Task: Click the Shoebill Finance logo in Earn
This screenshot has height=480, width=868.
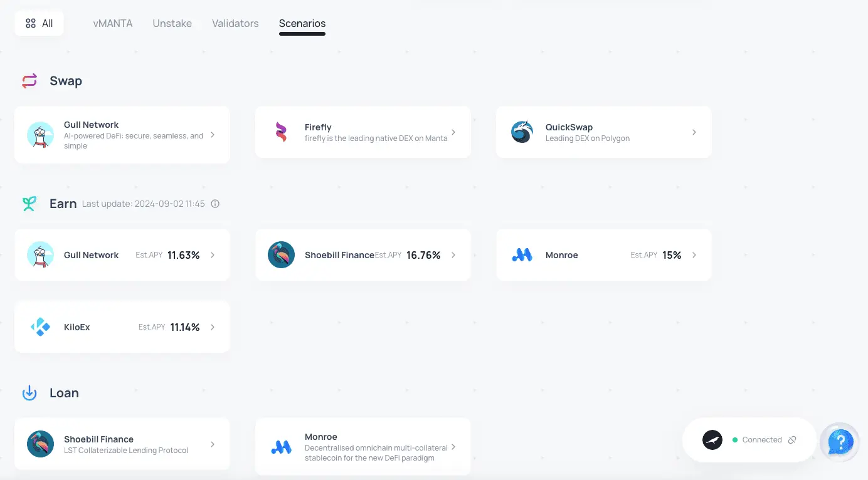Action: (281, 255)
